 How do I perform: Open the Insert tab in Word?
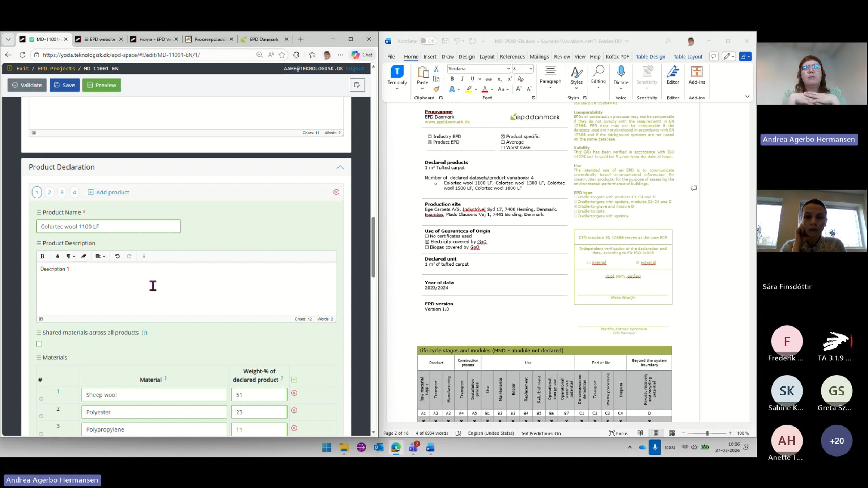430,57
